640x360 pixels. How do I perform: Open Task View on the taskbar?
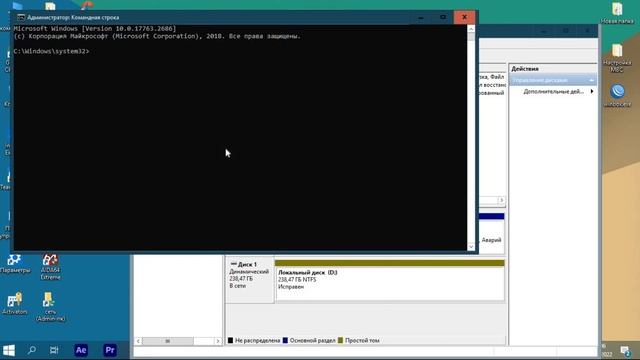(54, 350)
